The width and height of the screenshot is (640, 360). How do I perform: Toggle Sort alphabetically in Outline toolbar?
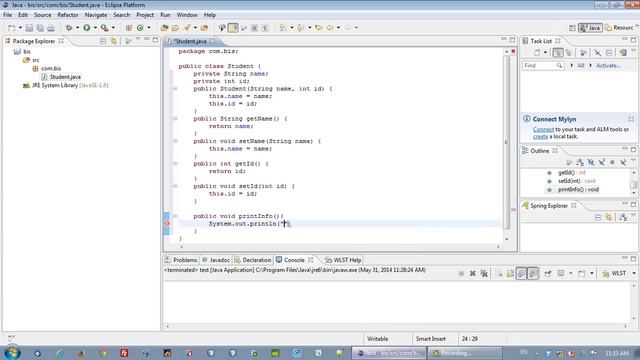580,162
